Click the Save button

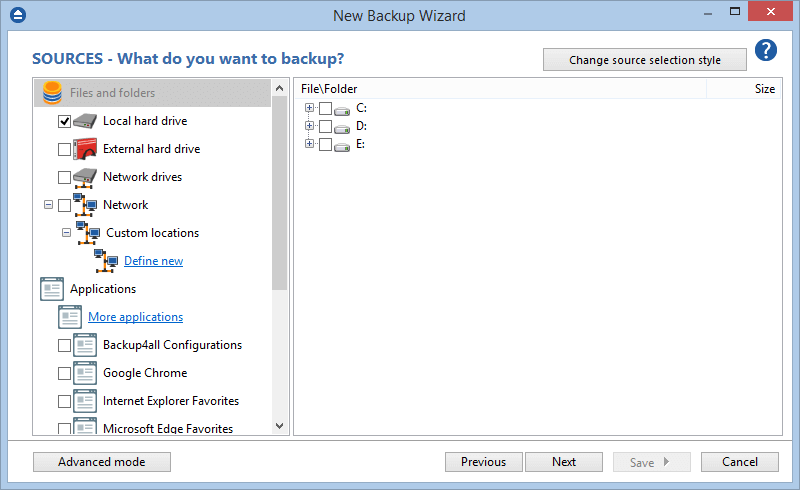[x=652, y=462]
